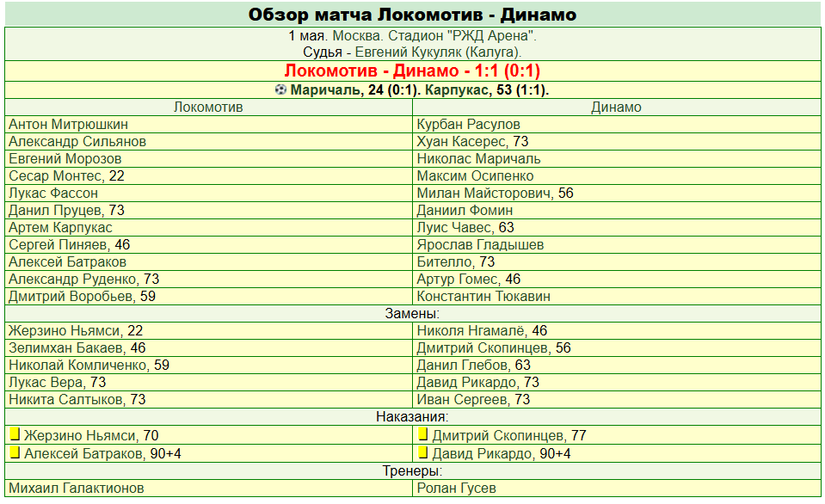
Task: Click player "Лукас Фассон"
Action: [x=53, y=193]
